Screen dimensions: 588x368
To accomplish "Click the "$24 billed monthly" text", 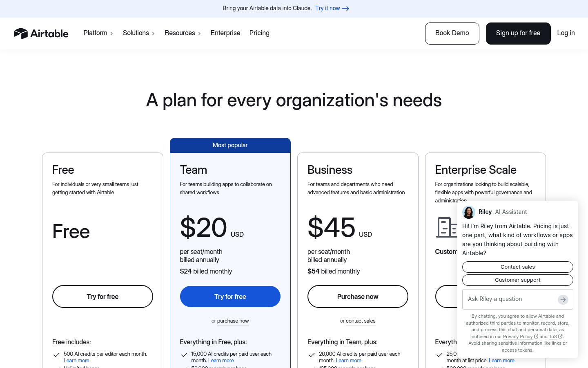I will click(x=206, y=272).
